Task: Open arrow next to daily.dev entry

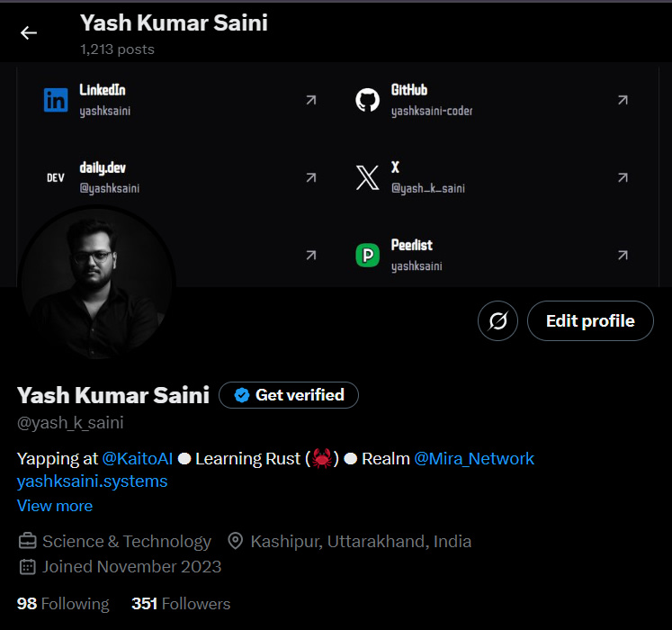Action: click(310, 178)
